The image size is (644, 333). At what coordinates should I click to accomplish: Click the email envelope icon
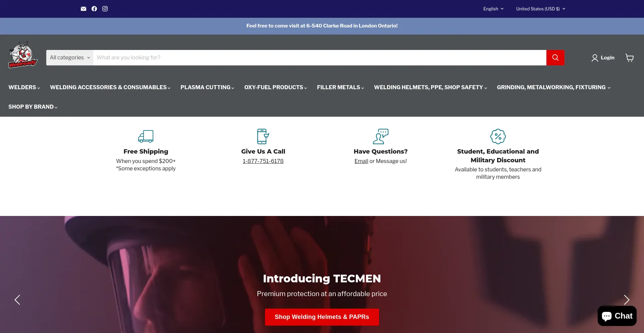(x=84, y=9)
